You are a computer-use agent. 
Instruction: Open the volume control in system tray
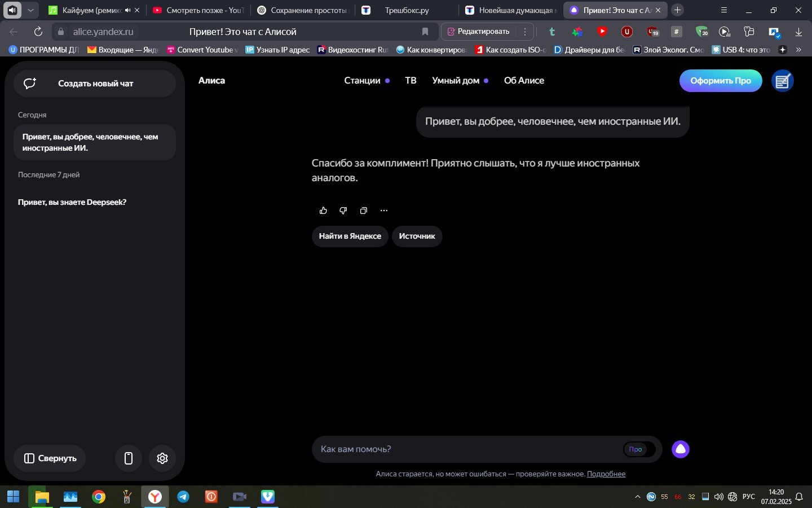point(718,497)
